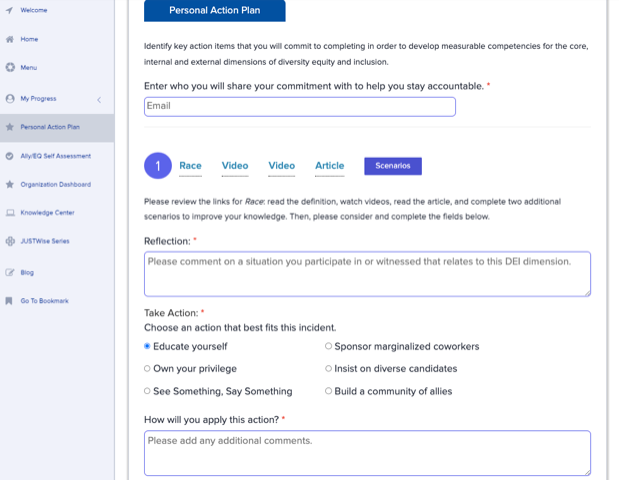The image size is (619, 480).
Task: Select Personal Action Plan sidebar entry
Action: [57, 128]
